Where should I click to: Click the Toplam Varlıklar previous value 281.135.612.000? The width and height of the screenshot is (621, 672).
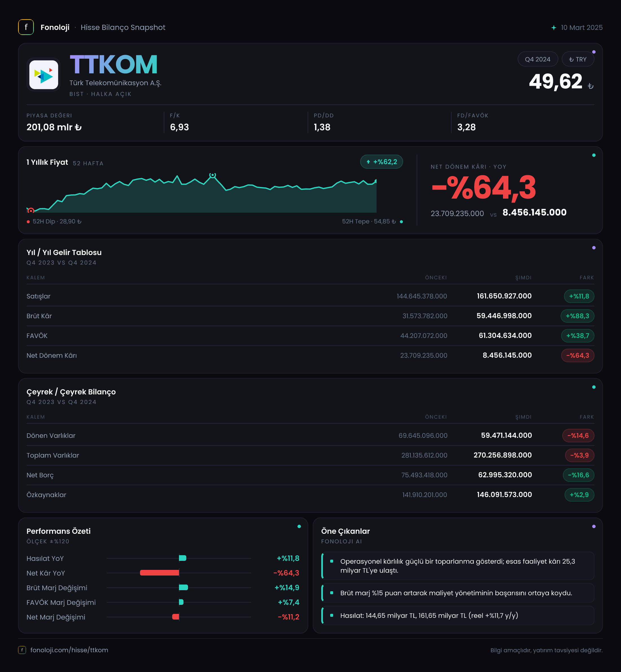click(424, 455)
